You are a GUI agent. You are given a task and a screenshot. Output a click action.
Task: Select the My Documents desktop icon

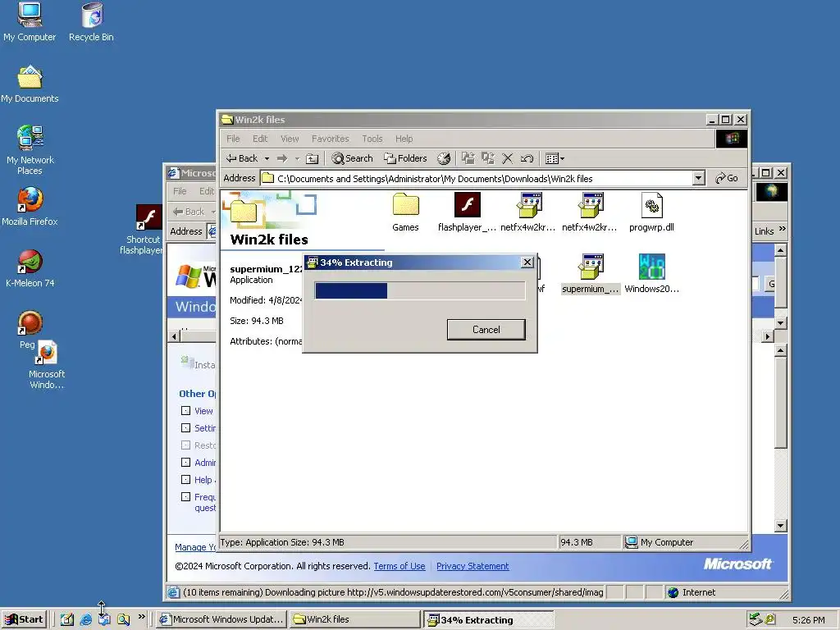tap(30, 84)
